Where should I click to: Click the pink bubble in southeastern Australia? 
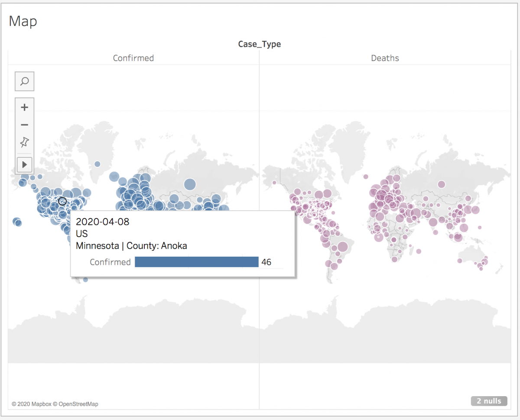click(485, 261)
